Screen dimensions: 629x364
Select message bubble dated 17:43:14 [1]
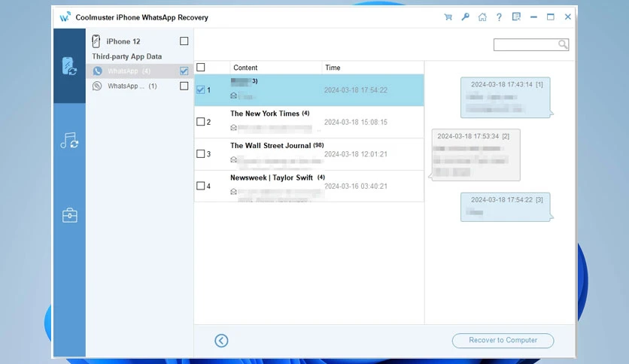point(506,98)
